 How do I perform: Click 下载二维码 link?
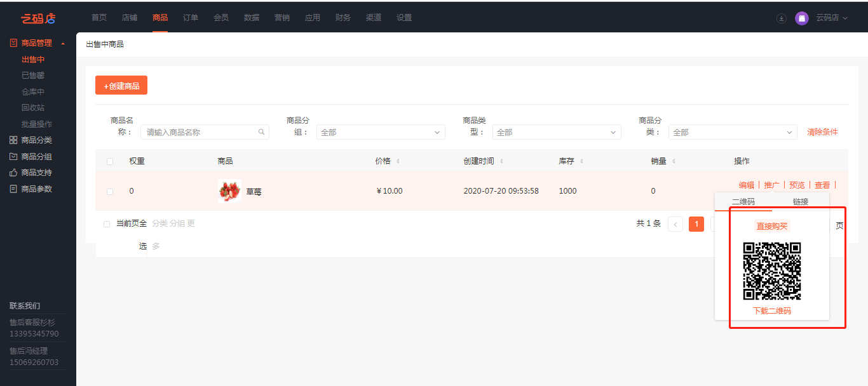pyautogui.click(x=772, y=311)
